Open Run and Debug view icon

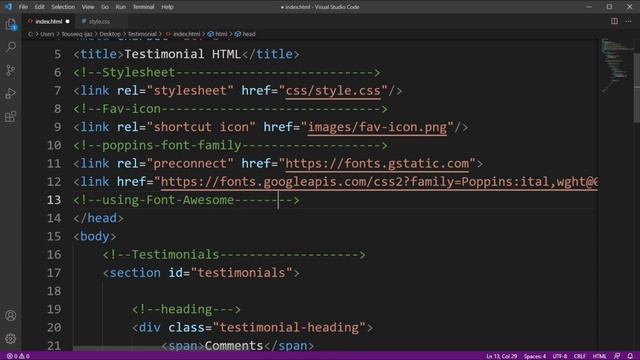11,93
